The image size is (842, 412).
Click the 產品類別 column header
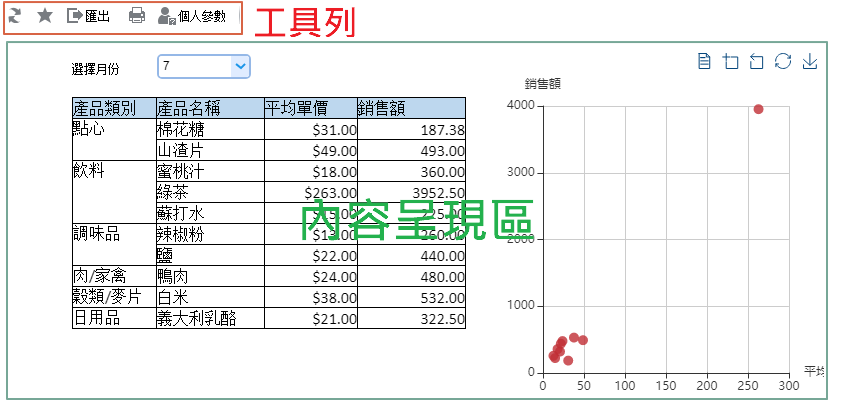coord(113,108)
